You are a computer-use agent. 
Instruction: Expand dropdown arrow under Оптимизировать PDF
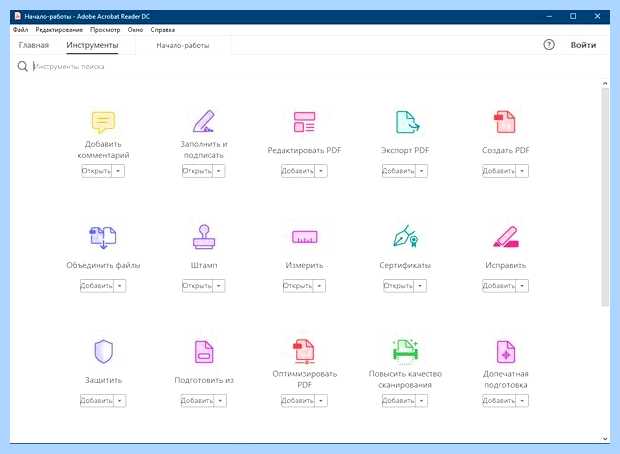321,401
